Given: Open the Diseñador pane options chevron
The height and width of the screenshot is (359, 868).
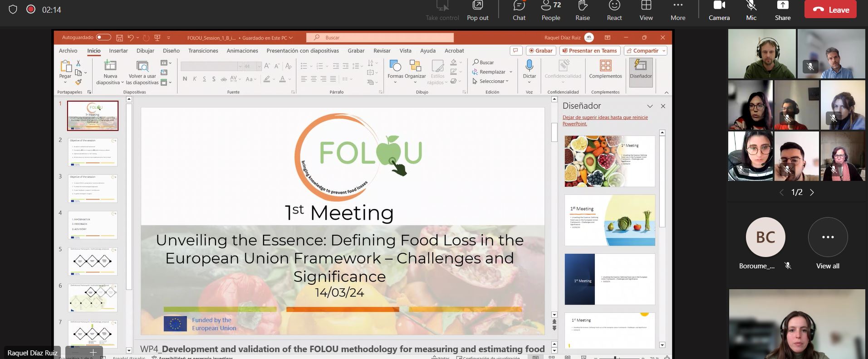Looking at the screenshot, I should (650, 106).
